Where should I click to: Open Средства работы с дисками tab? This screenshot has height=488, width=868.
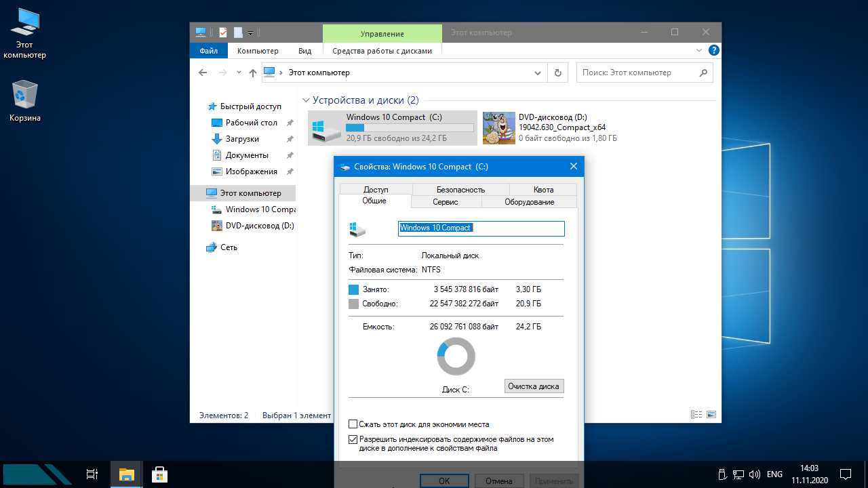[x=382, y=51]
